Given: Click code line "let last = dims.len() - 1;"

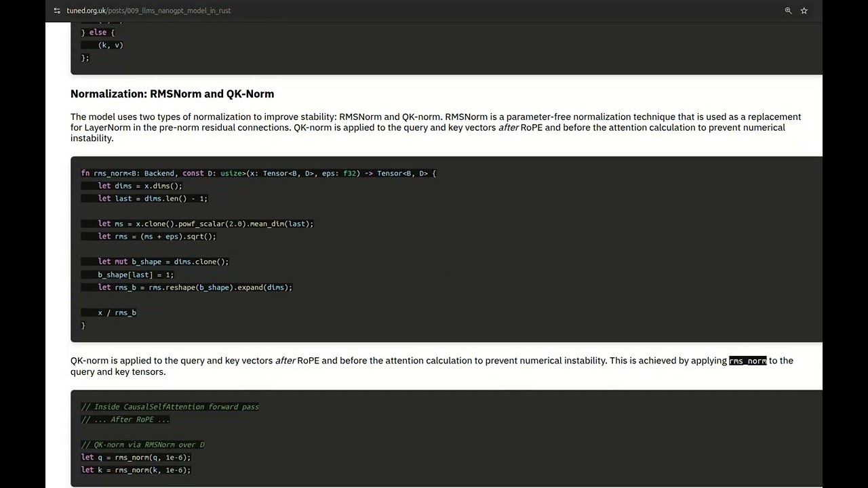Looking at the screenshot, I should [153, 199].
